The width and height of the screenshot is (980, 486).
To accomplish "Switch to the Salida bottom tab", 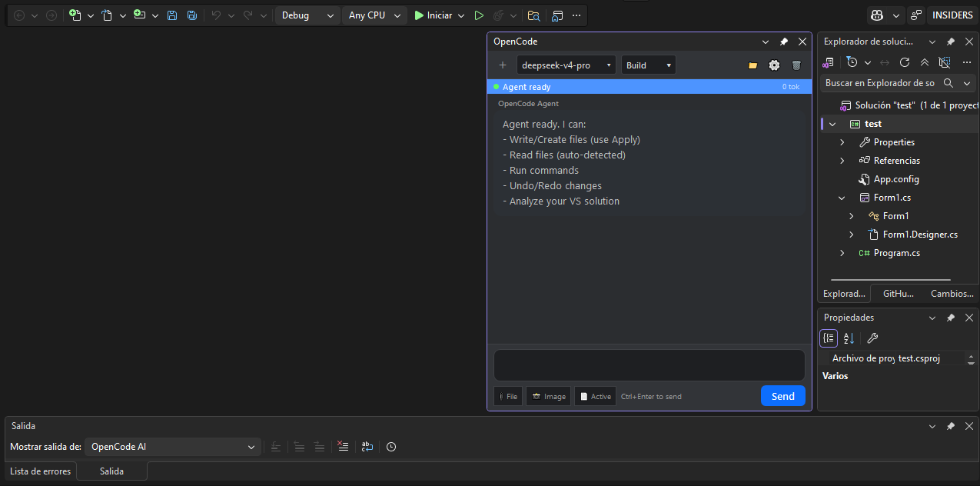I will (x=111, y=471).
